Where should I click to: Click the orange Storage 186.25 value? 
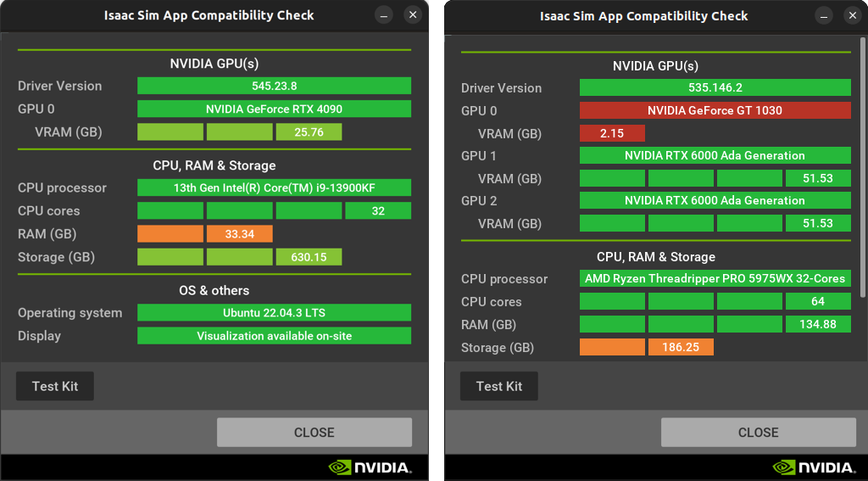681,347
